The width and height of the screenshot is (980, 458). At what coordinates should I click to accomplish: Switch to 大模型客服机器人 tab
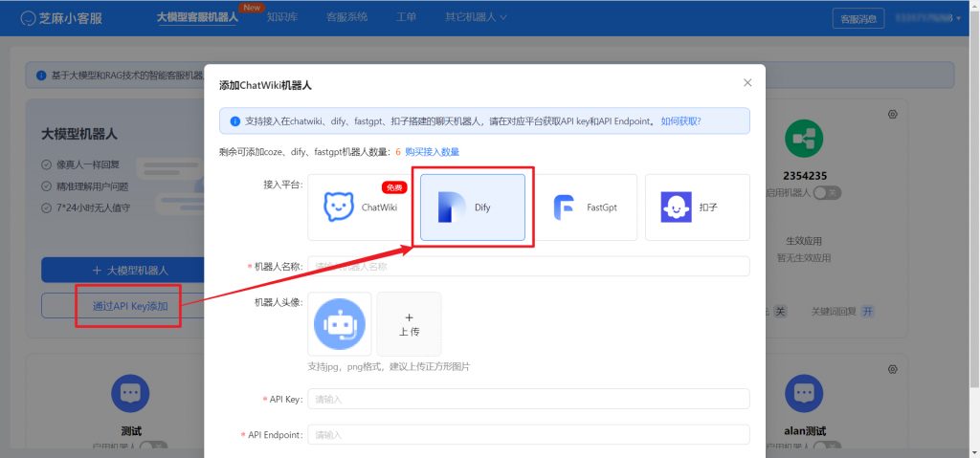pyautogui.click(x=197, y=17)
